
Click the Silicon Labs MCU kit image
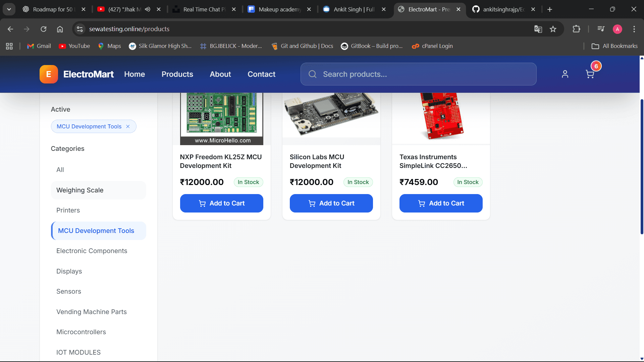pyautogui.click(x=331, y=116)
